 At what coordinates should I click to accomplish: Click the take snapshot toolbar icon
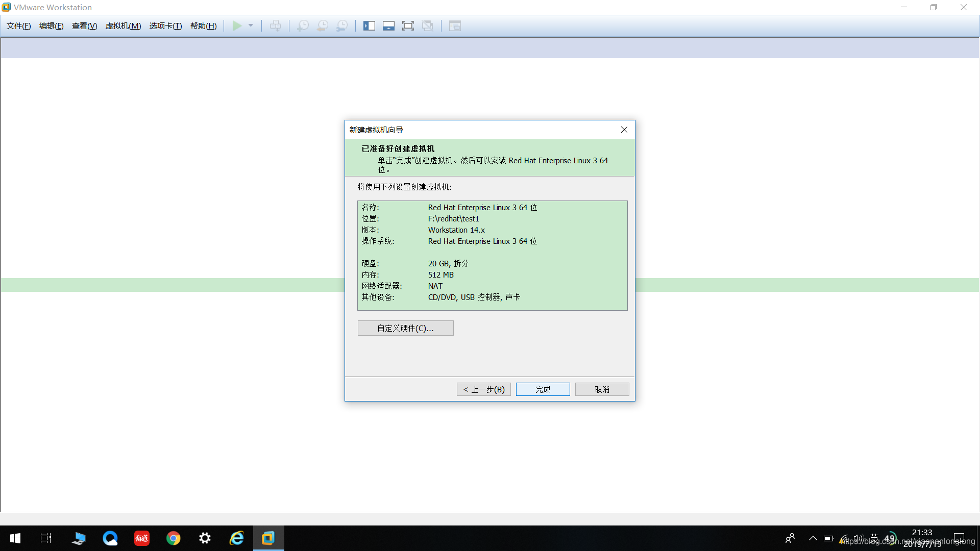pyautogui.click(x=303, y=26)
